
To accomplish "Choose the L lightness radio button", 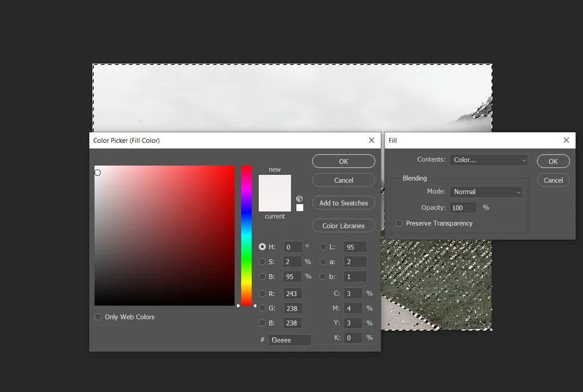I will click(323, 247).
